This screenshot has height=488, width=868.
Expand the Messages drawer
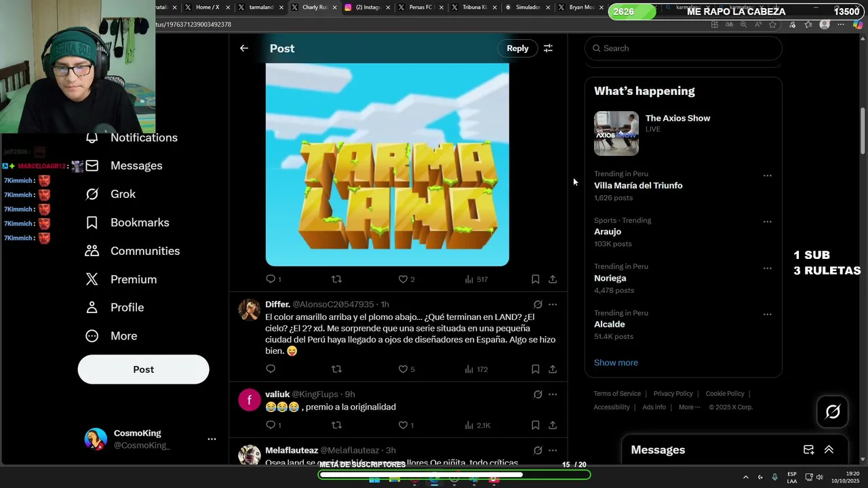829,450
